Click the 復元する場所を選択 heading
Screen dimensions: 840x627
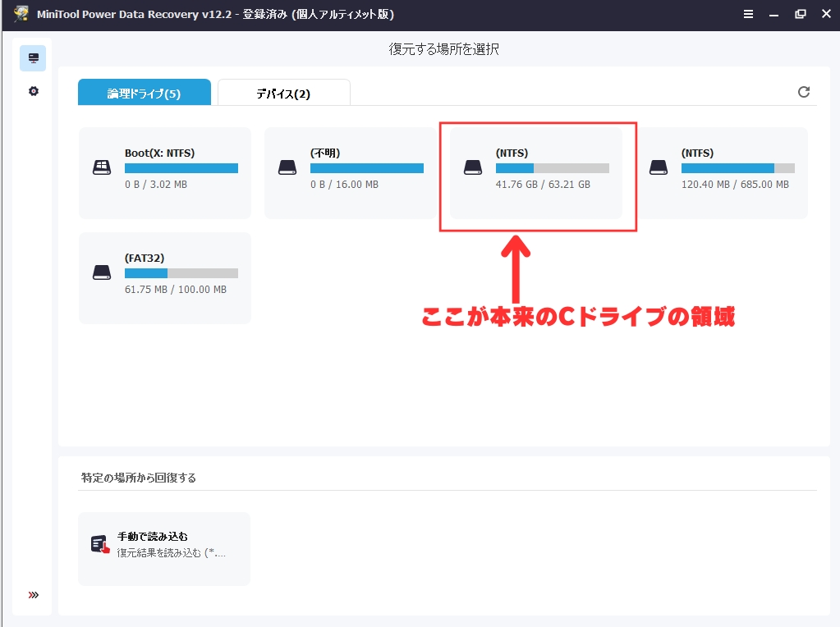pyautogui.click(x=443, y=49)
